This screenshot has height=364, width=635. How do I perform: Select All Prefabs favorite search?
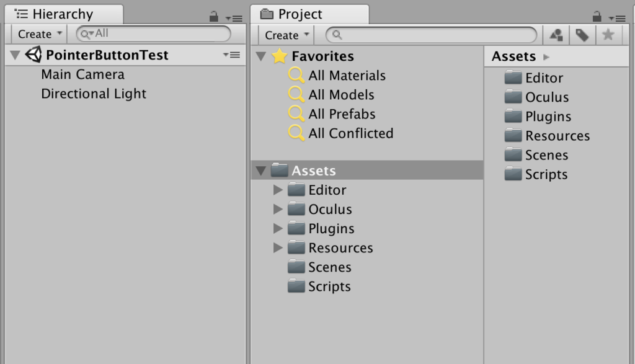pyautogui.click(x=342, y=114)
